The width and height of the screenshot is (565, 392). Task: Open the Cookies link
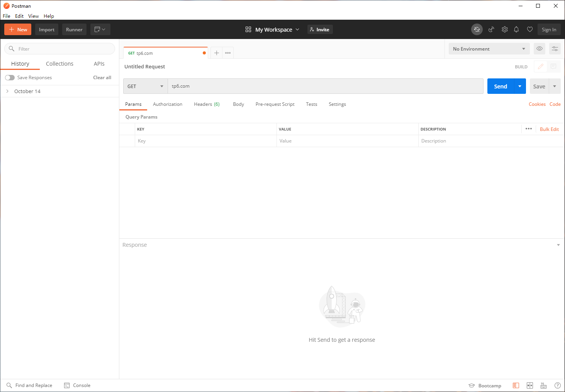coord(537,104)
